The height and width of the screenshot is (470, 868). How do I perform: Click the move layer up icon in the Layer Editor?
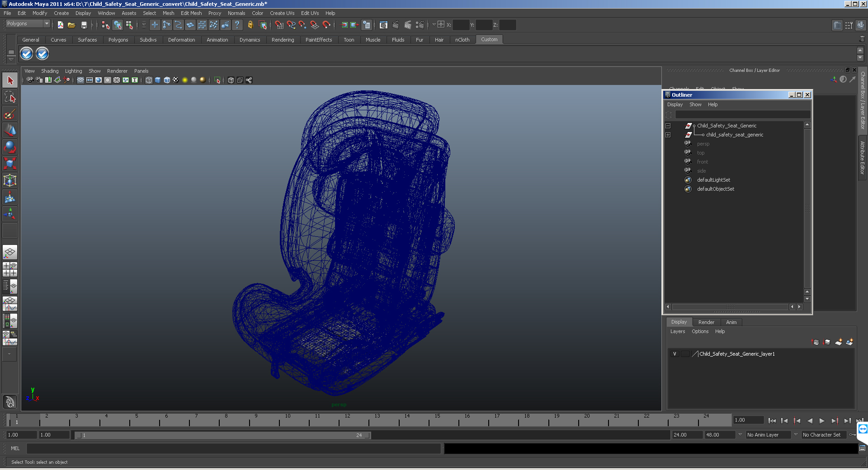[816, 342]
